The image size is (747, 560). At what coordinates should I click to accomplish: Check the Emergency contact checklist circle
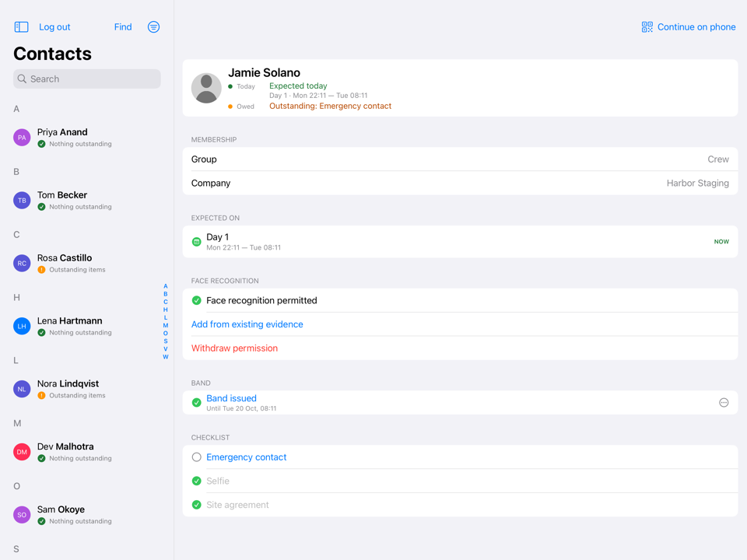196,457
